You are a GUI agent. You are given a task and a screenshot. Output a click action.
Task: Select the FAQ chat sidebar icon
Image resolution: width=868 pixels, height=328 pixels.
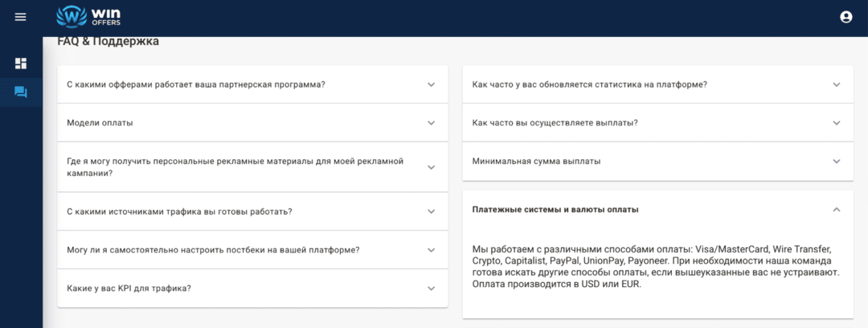pos(20,92)
